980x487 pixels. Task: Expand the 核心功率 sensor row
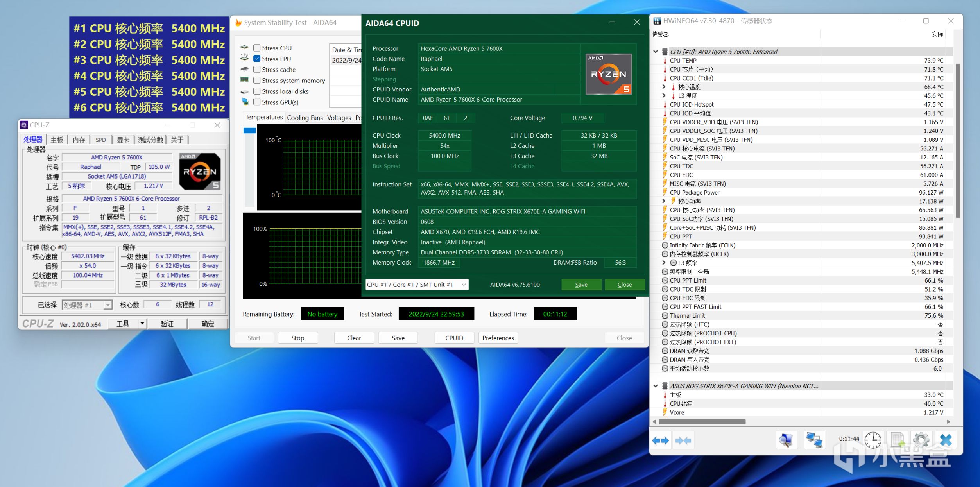[664, 201]
